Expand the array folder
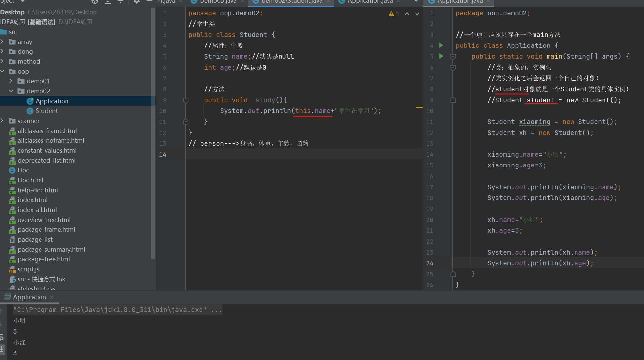Viewport: 644px width, 360px height. coord(2,42)
